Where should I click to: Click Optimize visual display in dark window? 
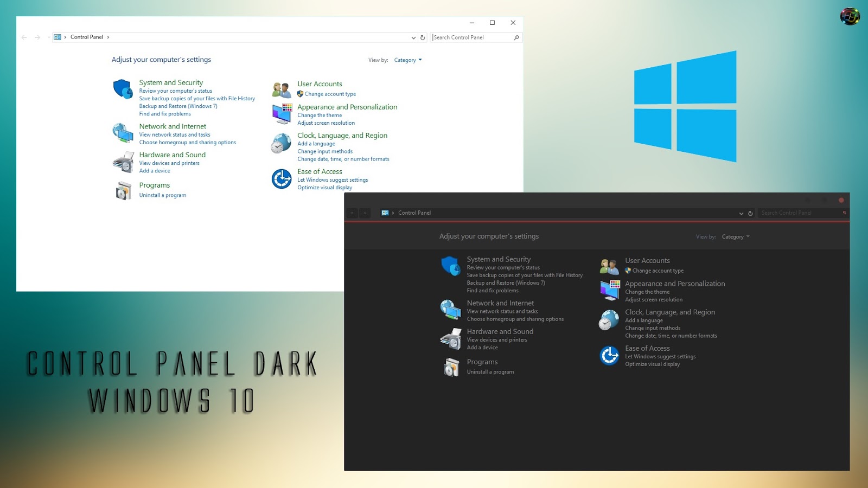652,364
